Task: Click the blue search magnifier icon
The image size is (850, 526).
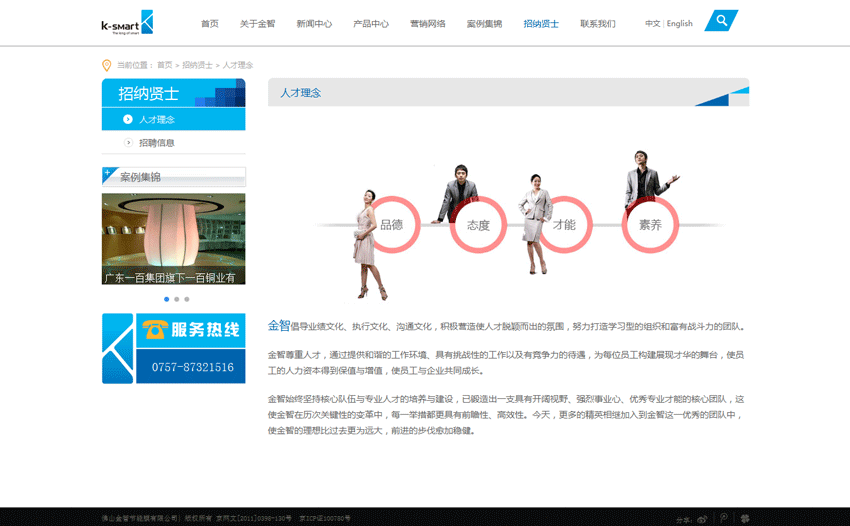Action: point(721,21)
